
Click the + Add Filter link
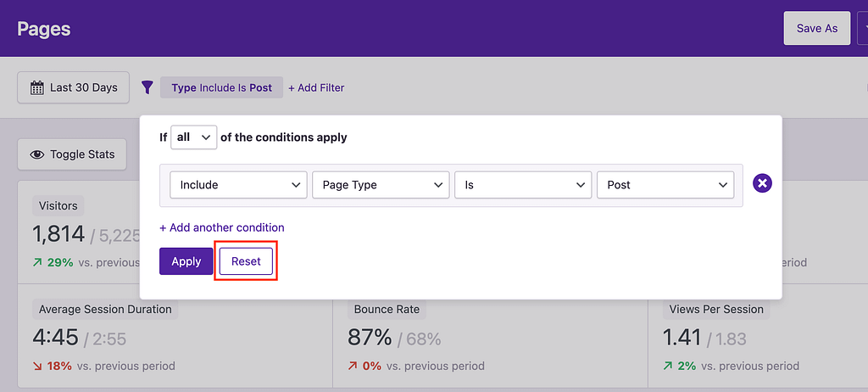[316, 87]
